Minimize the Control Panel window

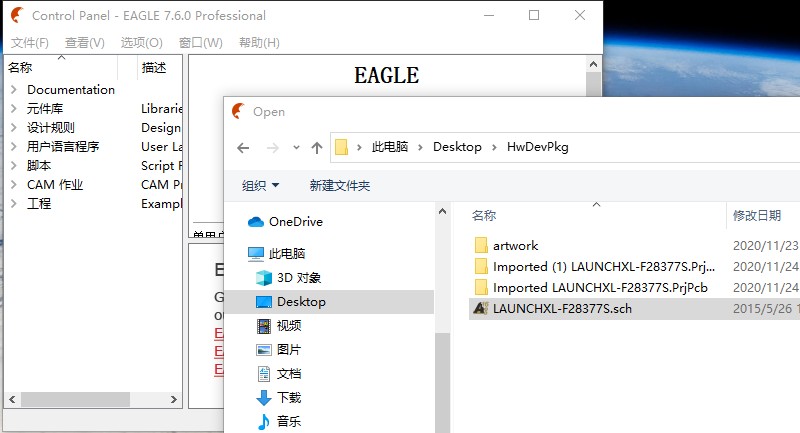pyautogui.click(x=489, y=15)
